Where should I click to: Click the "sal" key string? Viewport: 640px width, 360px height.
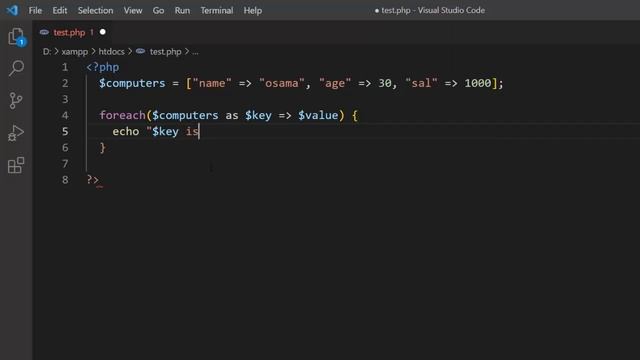(x=421, y=83)
